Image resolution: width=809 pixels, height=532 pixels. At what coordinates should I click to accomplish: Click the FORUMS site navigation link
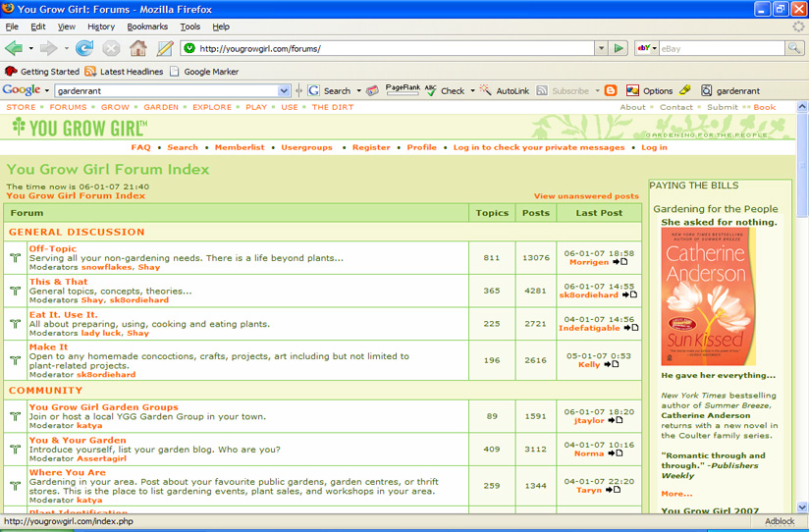(x=68, y=107)
